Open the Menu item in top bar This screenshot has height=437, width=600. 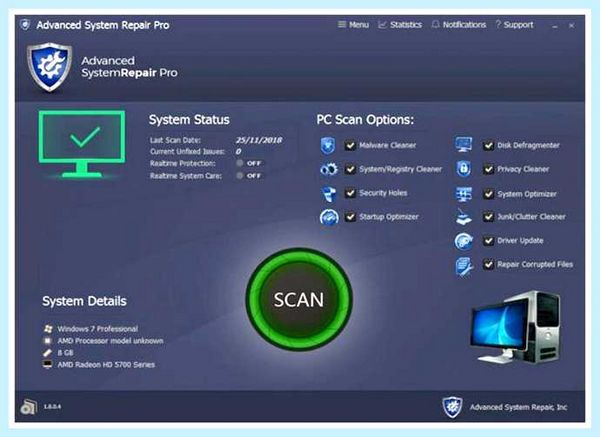(353, 25)
